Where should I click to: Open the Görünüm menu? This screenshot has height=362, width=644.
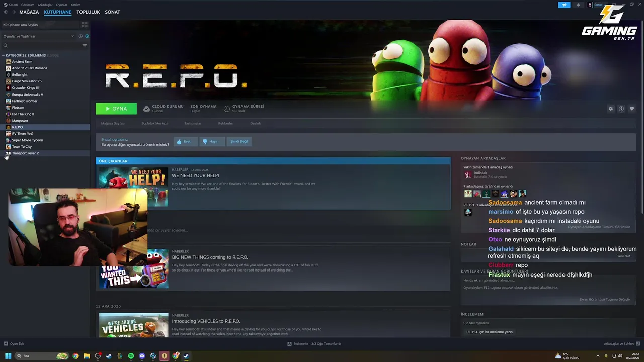pos(28,5)
